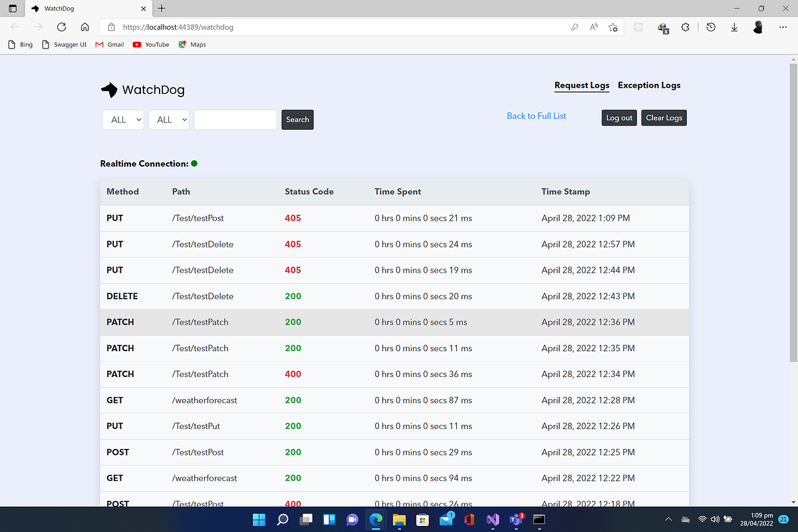Open browser Favorites star in address bar

(612, 27)
